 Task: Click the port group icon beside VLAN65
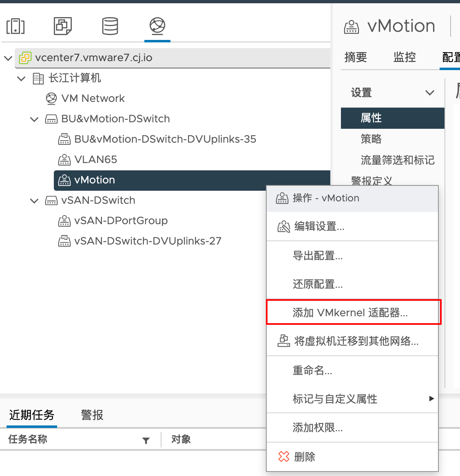point(64,160)
